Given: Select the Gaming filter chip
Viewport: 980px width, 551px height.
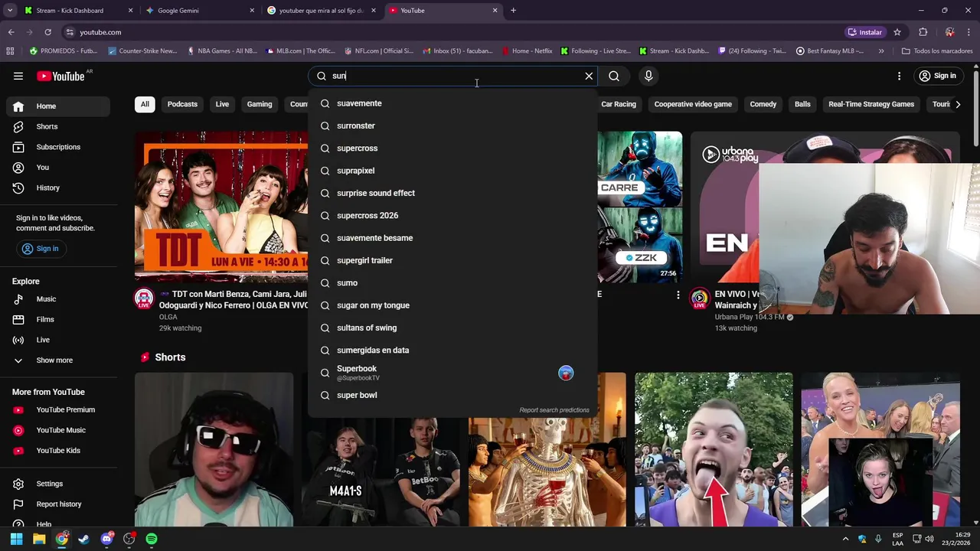Looking at the screenshot, I should (x=260, y=104).
